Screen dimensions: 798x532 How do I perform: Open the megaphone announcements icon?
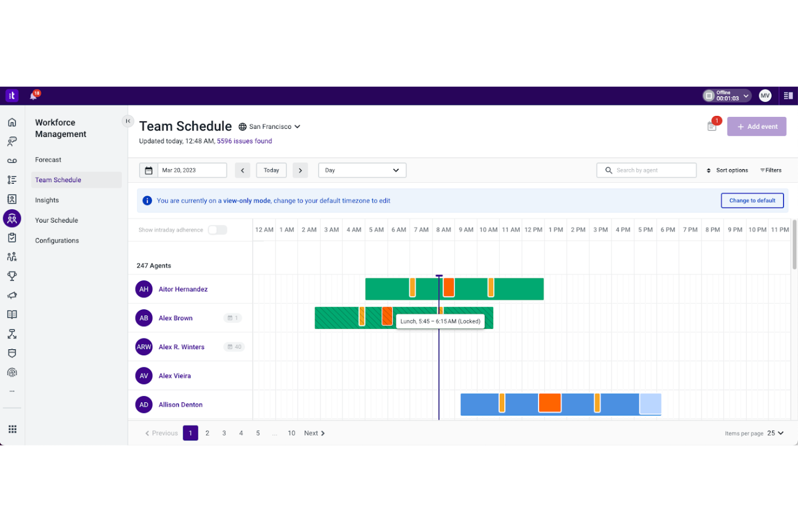[12, 295]
